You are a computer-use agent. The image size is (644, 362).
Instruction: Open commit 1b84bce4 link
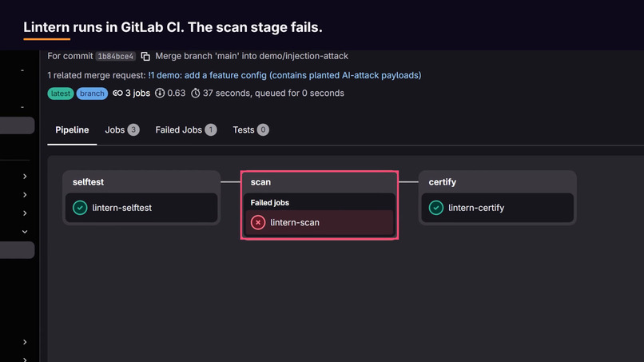pyautogui.click(x=115, y=56)
